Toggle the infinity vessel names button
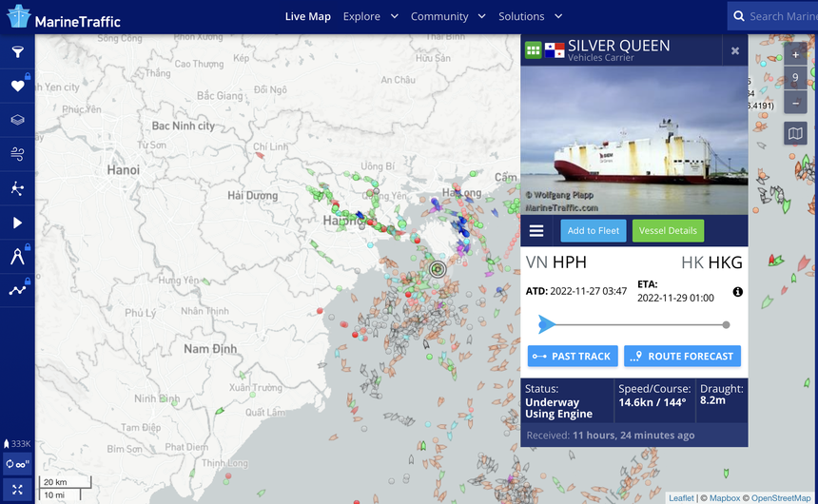The width and height of the screenshot is (818, 504). click(x=17, y=465)
